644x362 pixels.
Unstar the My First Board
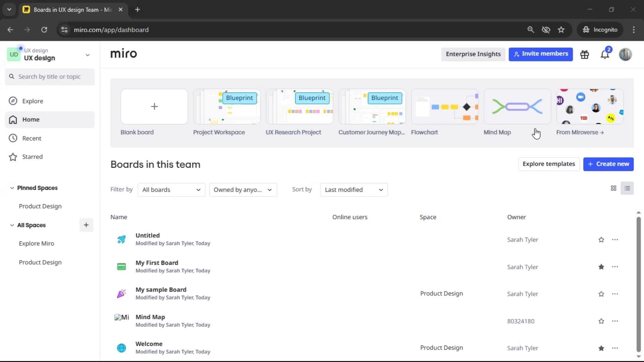[601, 267]
